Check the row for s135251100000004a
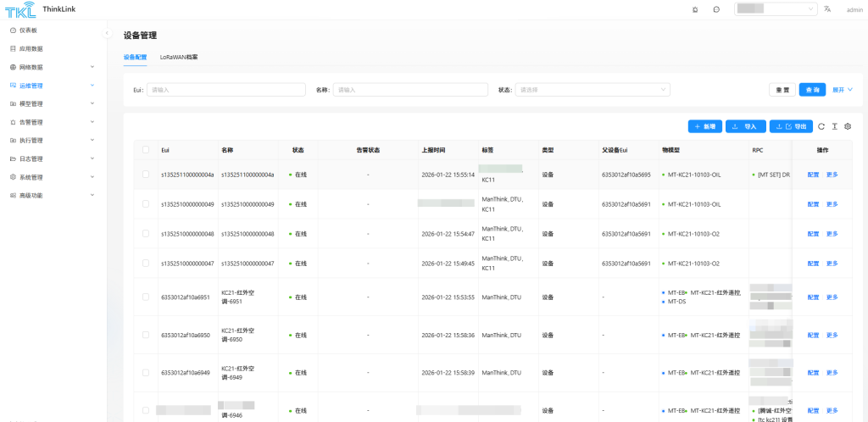 [x=146, y=175]
